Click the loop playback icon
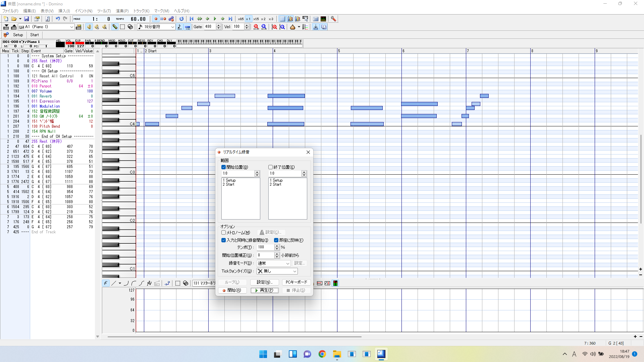The width and height of the screenshot is (644, 362). (x=181, y=19)
